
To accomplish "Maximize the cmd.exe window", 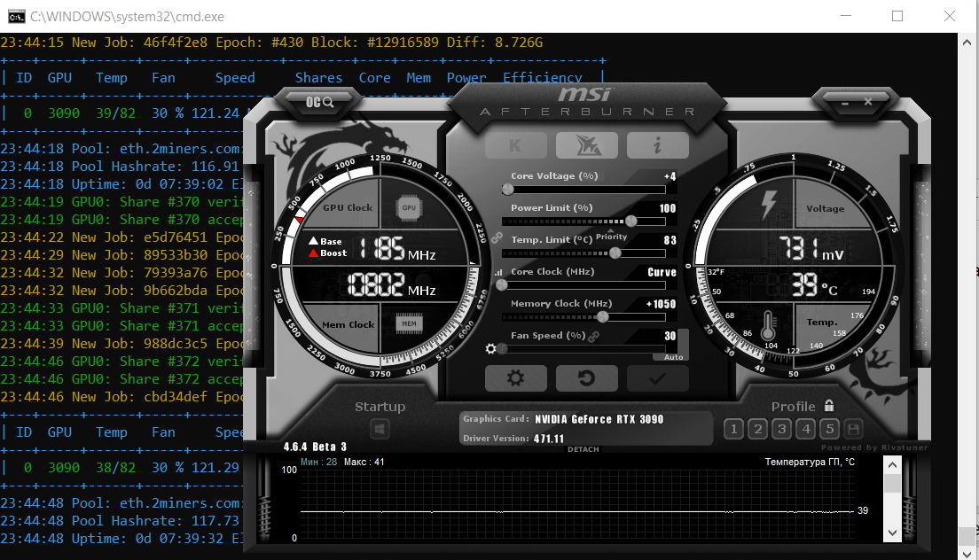I will tap(897, 16).
